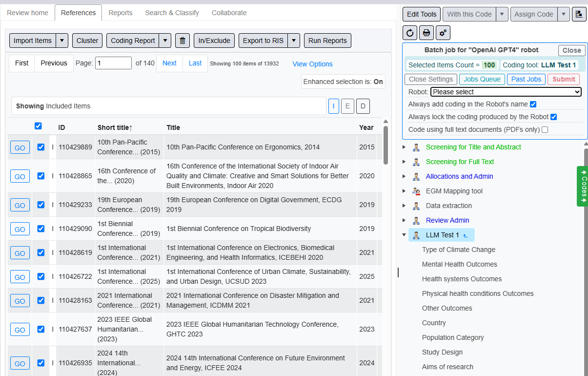Click the Page number input field
The image size is (588, 376).
tap(113, 63)
